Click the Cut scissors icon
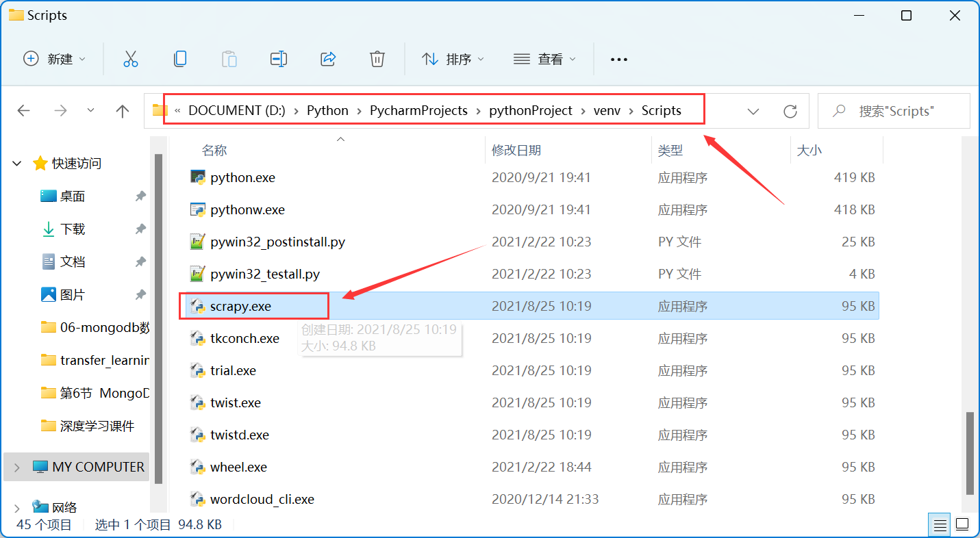This screenshot has width=980, height=538. (130, 60)
